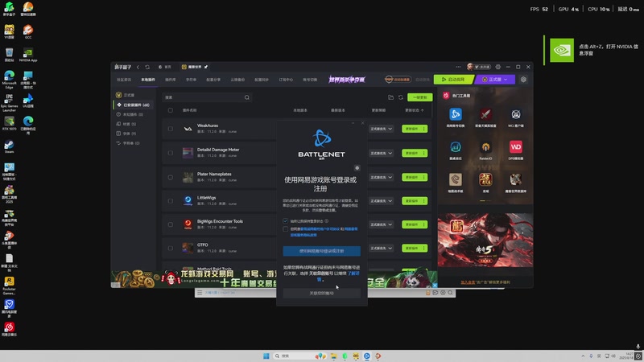644x362 pixels.
Task: Check the Plater Nameplates row checkbox
Action: pos(171,177)
